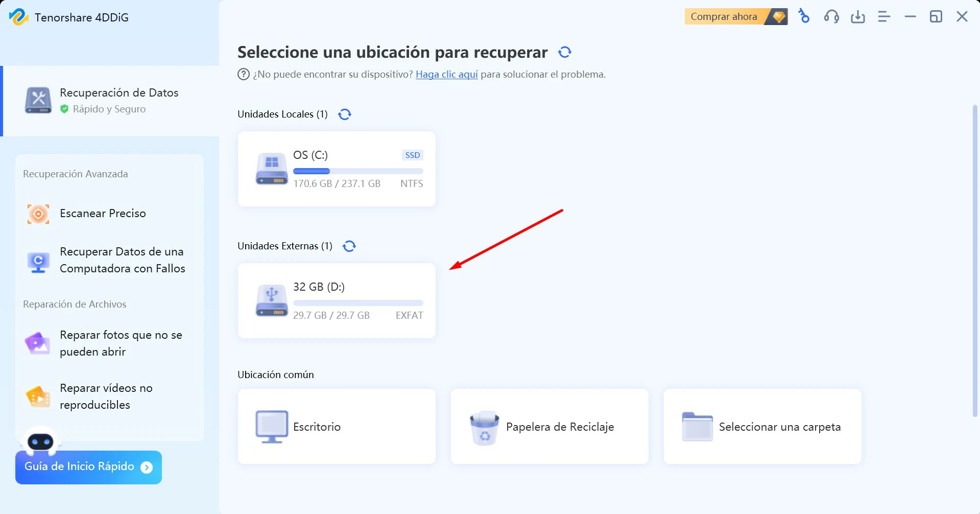
Task: Open Reparar fotos que no se pueden abrir
Action: tap(109, 343)
